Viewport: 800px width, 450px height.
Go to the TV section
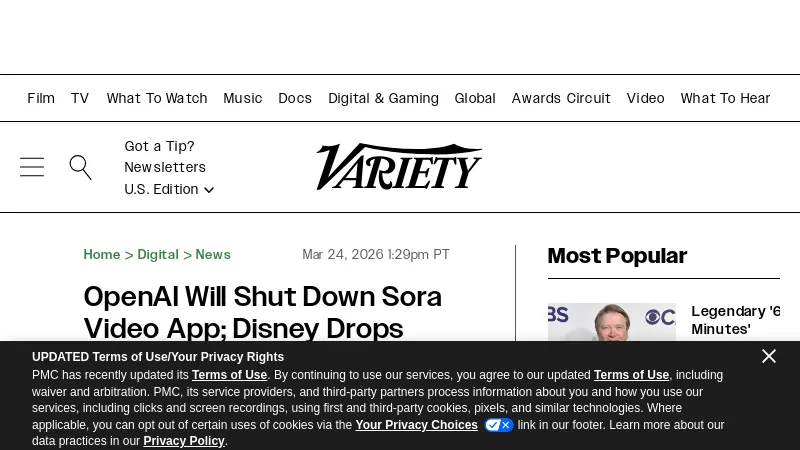coord(80,98)
